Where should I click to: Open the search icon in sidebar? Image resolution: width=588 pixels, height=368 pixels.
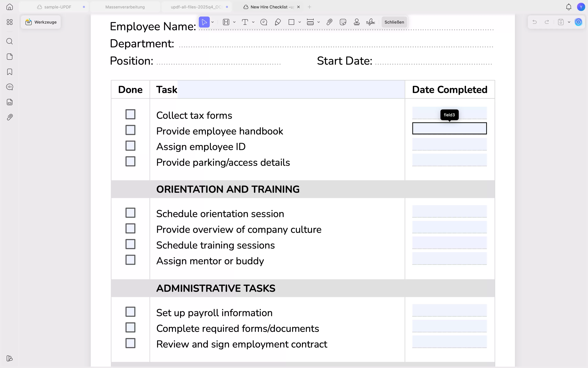click(x=9, y=41)
